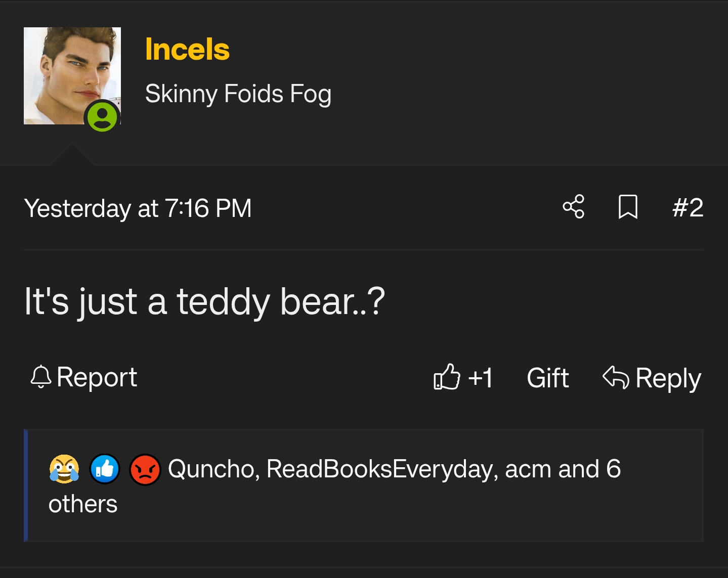The image size is (728, 578).
Task: Open the Gift option
Action: point(547,378)
